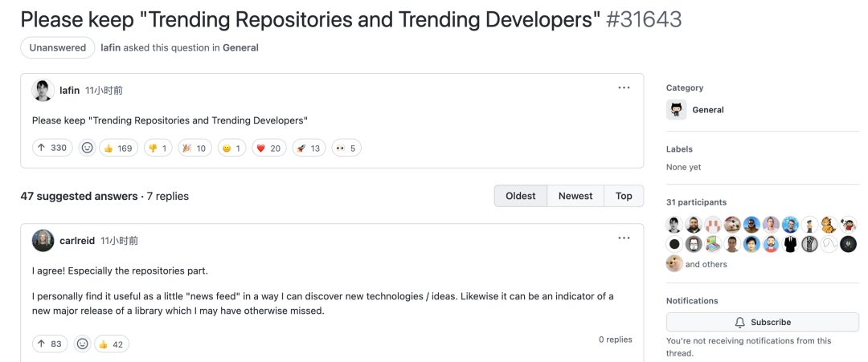Open emoji reaction picker on carlreid's answer

coord(83,344)
